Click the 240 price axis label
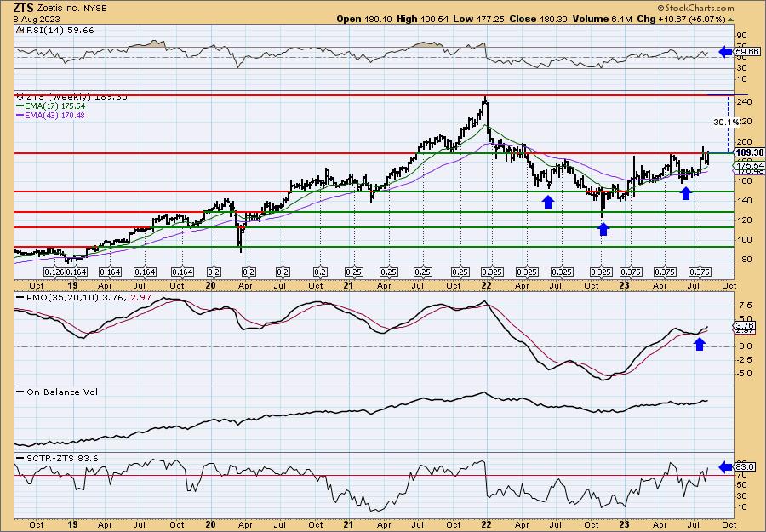 (746, 101)
